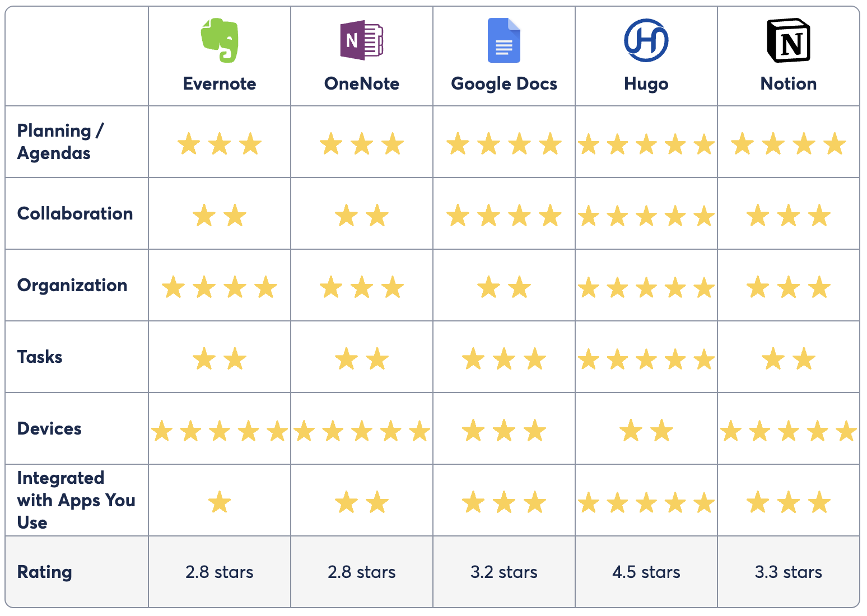The width and height of the screenshot is (867, 616).
Task: Click the green Evernote elephant logo
Action: (220, 40)
